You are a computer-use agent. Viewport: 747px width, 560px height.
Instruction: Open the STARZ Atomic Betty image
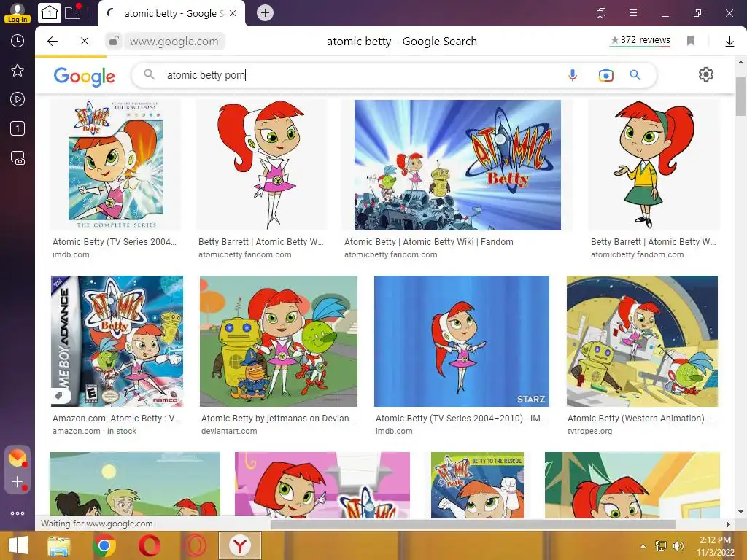click(x=462, y=341)
